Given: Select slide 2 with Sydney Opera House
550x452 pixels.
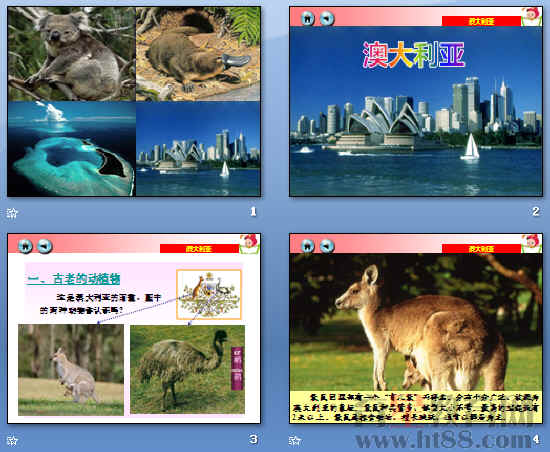Looking at the screenshot, I should pos(416,101).
